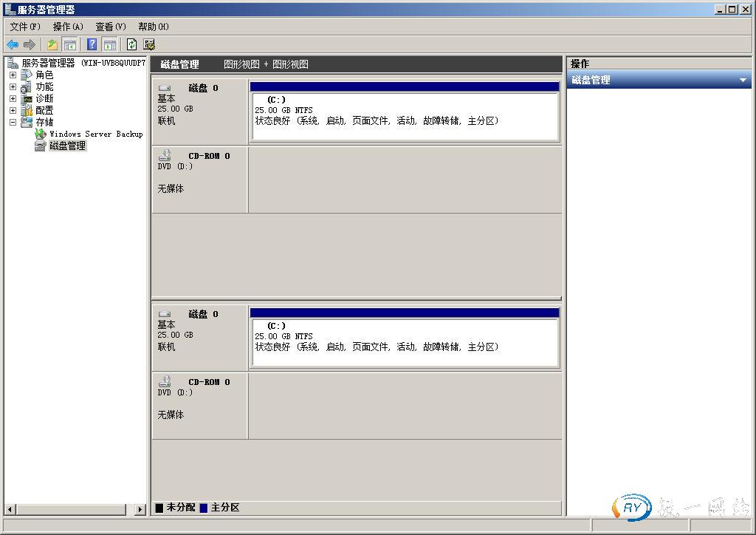Open the 文件(F) menu
The image size is (756, 535).
click(25, 27)
